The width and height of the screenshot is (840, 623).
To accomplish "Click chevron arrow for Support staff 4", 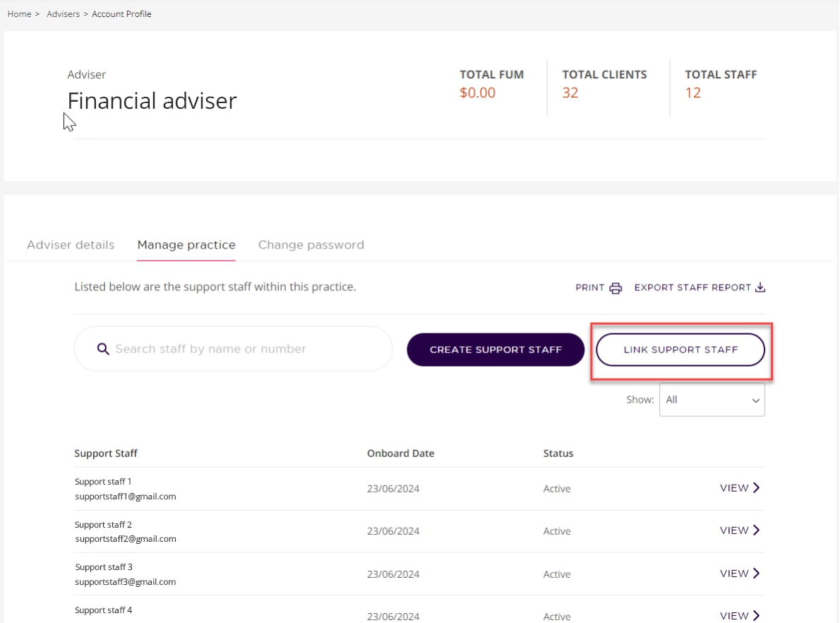I will pos(756,615).
